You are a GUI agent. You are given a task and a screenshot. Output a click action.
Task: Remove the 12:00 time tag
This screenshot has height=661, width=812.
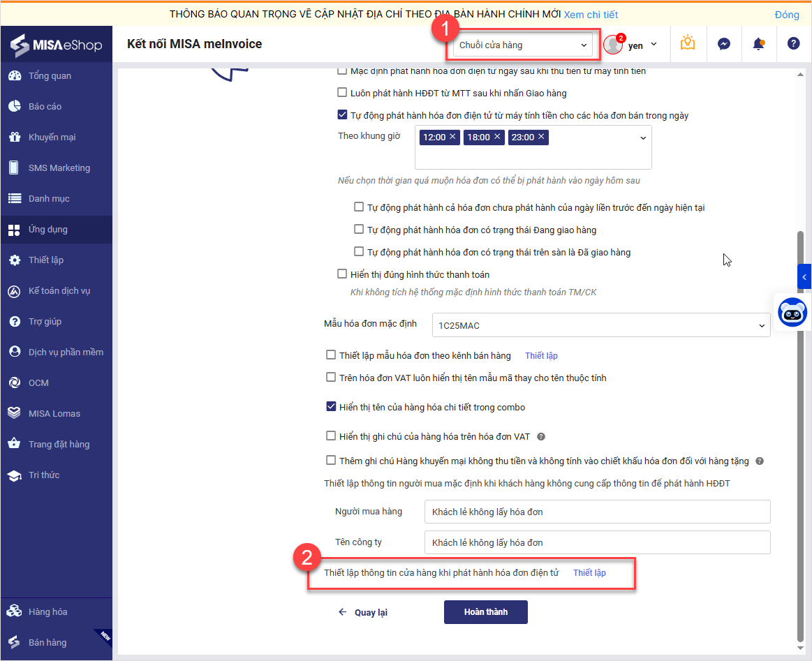(452, 136)
